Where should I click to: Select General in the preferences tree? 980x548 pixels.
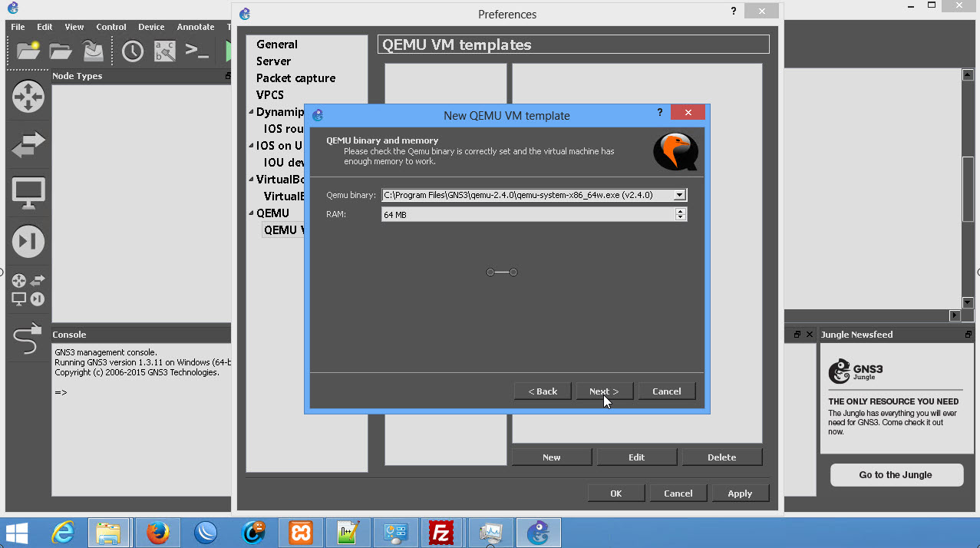(277, 45)
